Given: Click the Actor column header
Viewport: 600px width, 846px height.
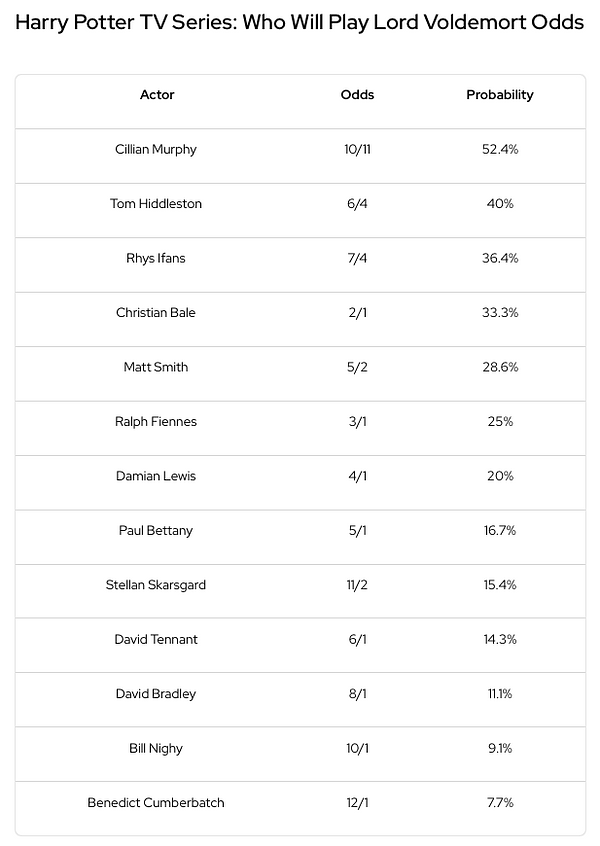Looking at the screenshot, I should [156, 94].
